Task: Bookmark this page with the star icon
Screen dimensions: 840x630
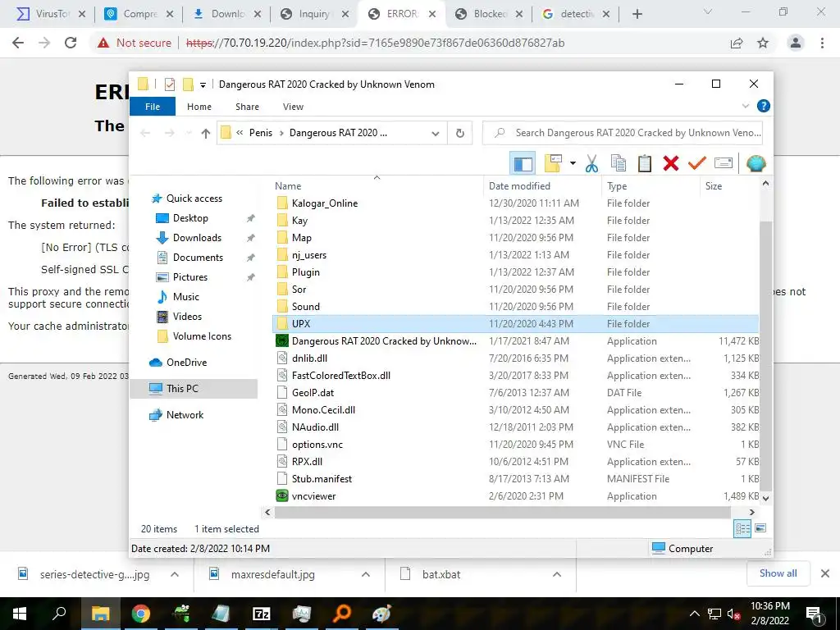Action: [x=763, y=43]
